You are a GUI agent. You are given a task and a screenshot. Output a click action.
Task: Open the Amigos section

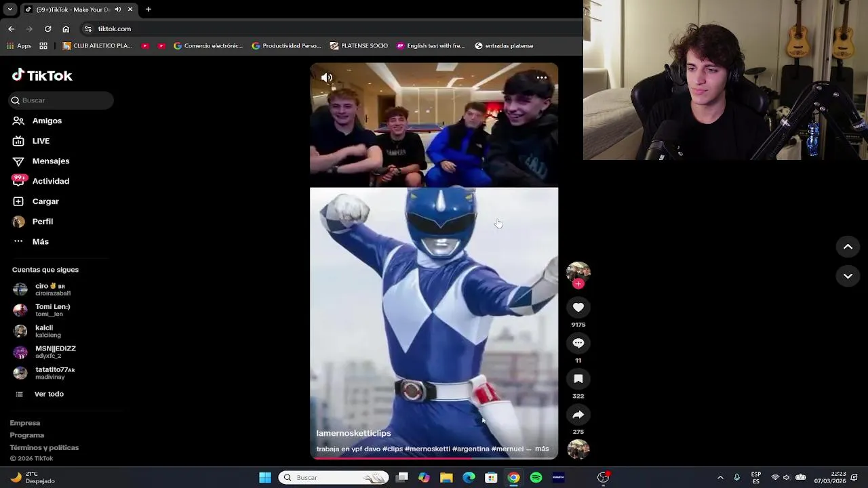tap(37, 121)
